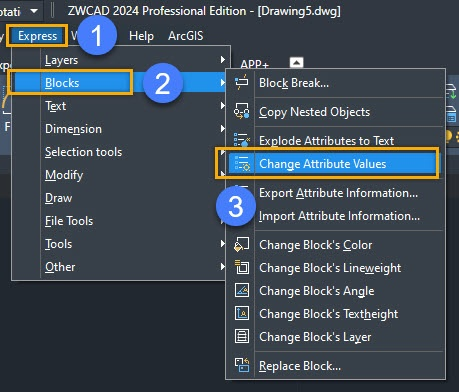Click the Block Break icon
The width and height of the screenshot is (459, 392).
[242, 82]
